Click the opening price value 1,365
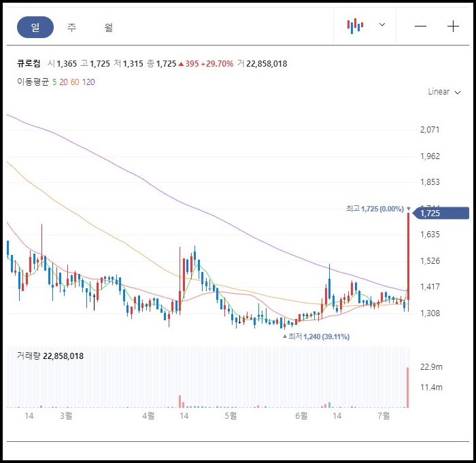This screenshot has width=476, height=463. click(x=67, y=64)
